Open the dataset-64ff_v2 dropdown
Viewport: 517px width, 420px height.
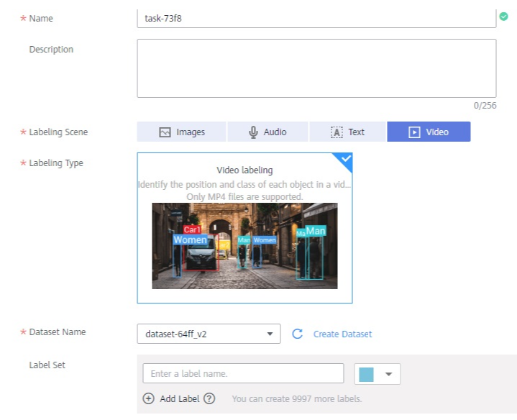tap(209, 334)
